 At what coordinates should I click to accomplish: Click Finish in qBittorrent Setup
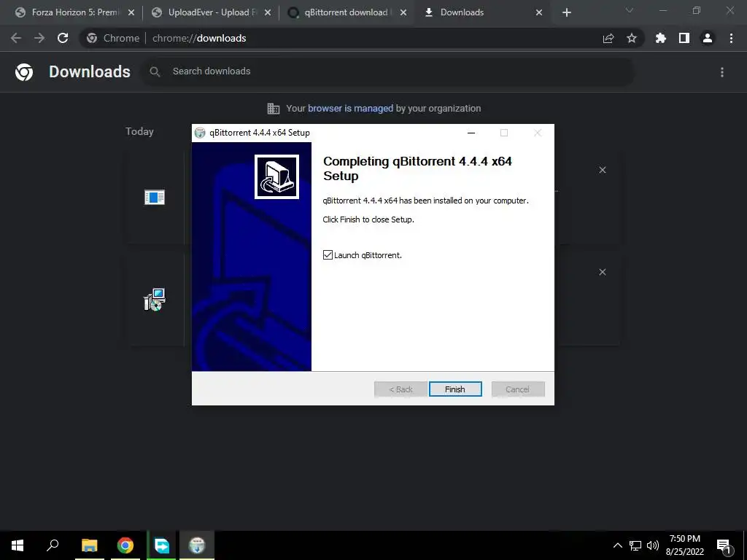click(455, 389)
